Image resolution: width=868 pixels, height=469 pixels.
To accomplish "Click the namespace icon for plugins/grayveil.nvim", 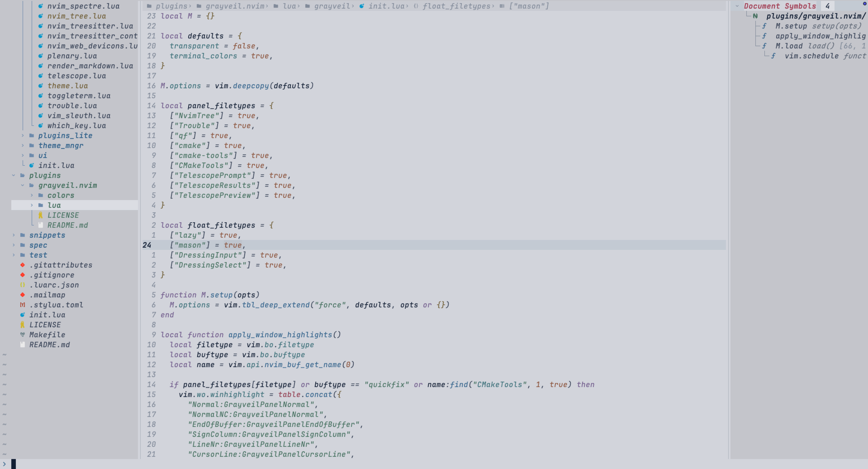I will pyautogui.click(x=755, y=16).
